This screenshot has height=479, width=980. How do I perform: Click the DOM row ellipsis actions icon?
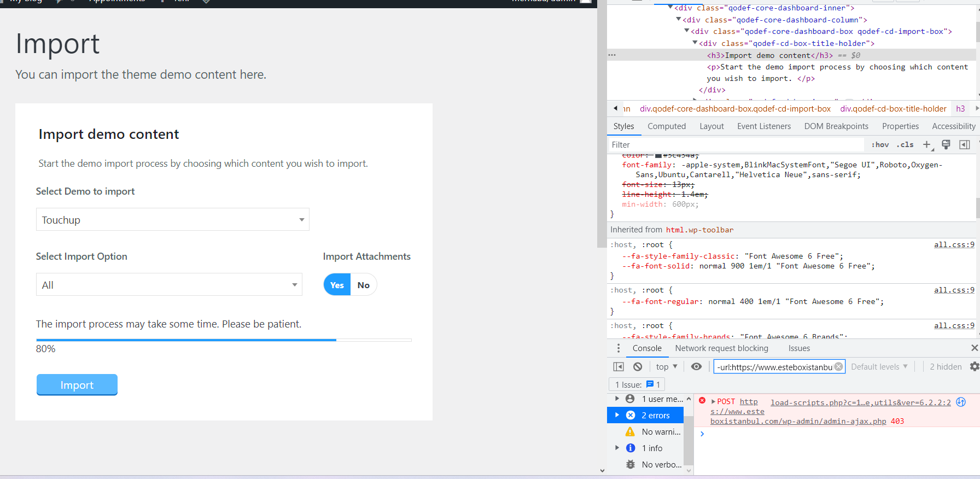point(612,55)
